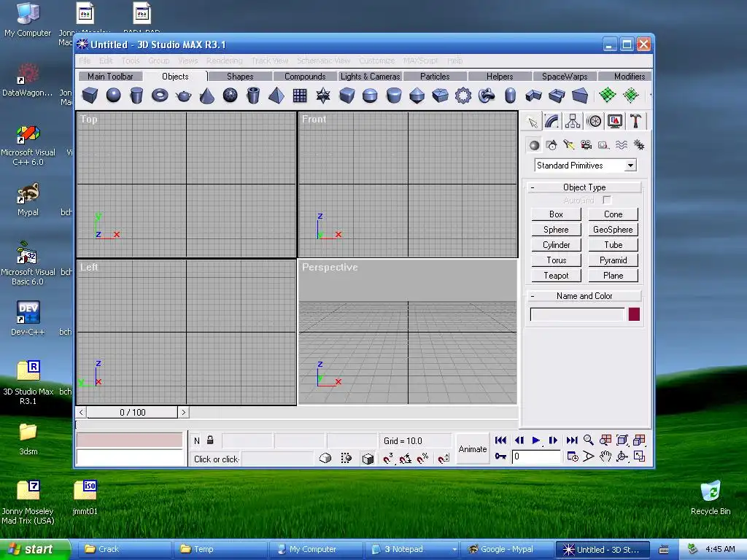Choose the Helpers category icon
Image resolution: width=747 pixels, height=560 pixels.
coord(603,145)
